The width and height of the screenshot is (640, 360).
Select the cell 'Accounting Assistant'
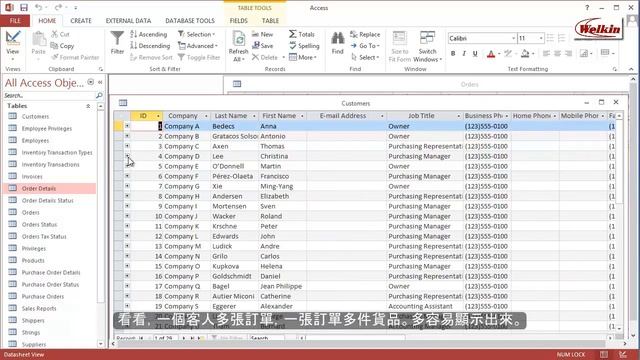425,306
